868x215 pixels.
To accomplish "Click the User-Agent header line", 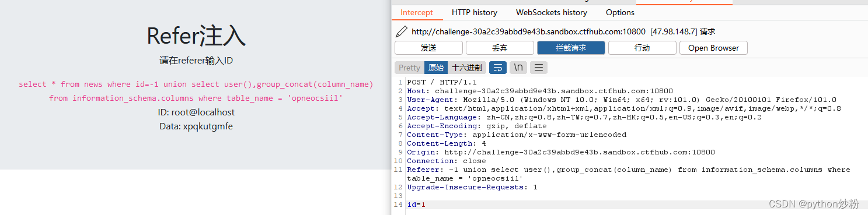I will (x=622, y=100).
